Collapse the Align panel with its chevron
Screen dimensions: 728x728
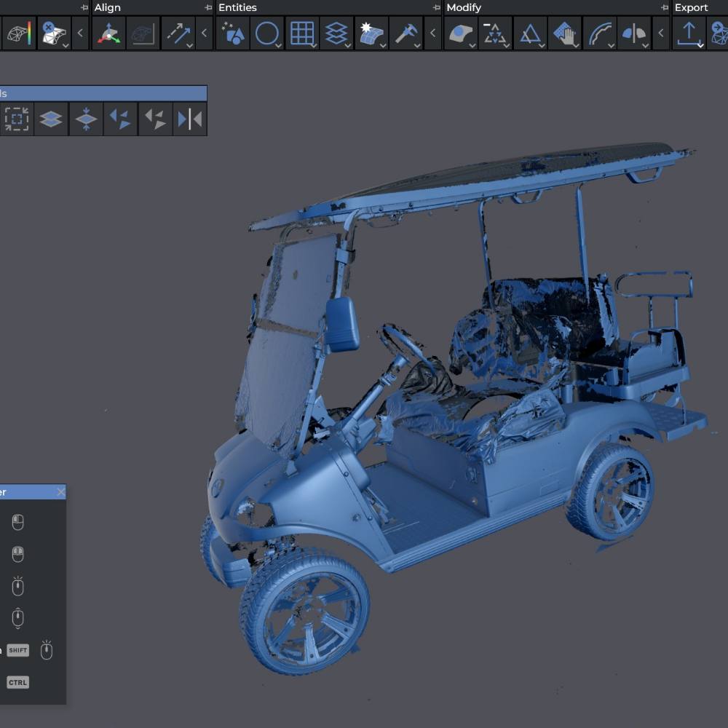[205, 33]
